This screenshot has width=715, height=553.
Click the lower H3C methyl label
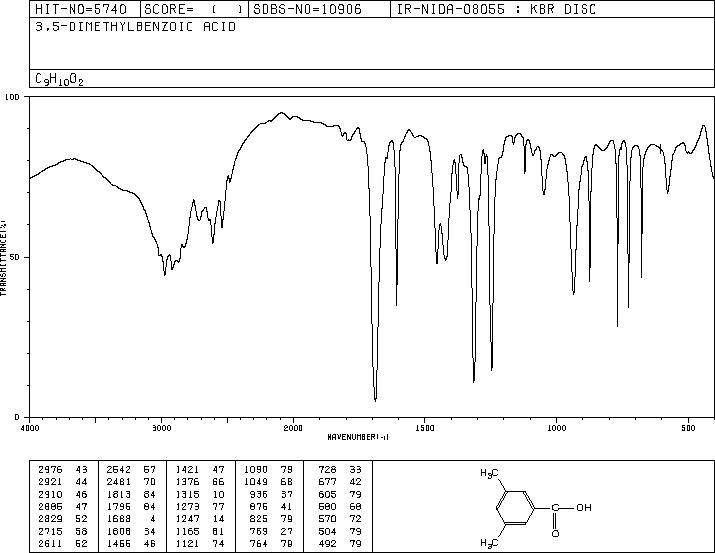[489, 543]
